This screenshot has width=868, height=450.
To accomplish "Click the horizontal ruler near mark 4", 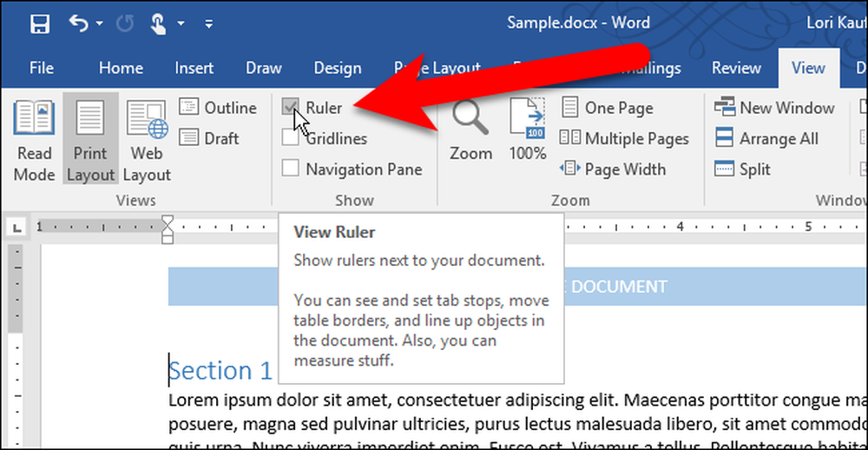I will (x=680, y=227).
